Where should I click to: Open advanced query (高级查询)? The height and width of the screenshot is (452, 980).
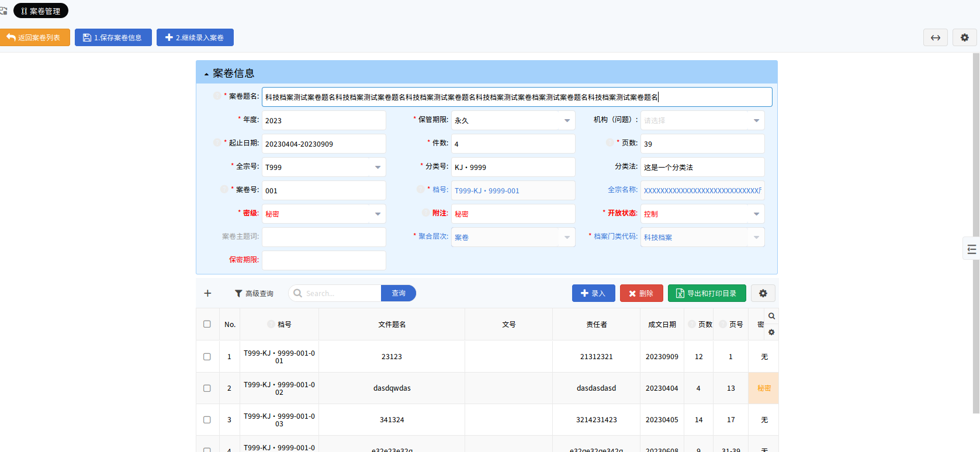click(254, 293)
